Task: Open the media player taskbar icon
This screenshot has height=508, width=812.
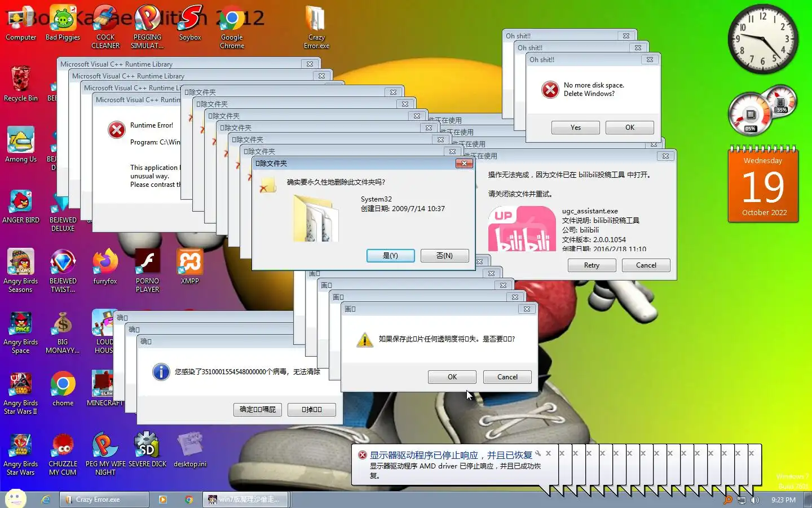Action: coord(163,500)
